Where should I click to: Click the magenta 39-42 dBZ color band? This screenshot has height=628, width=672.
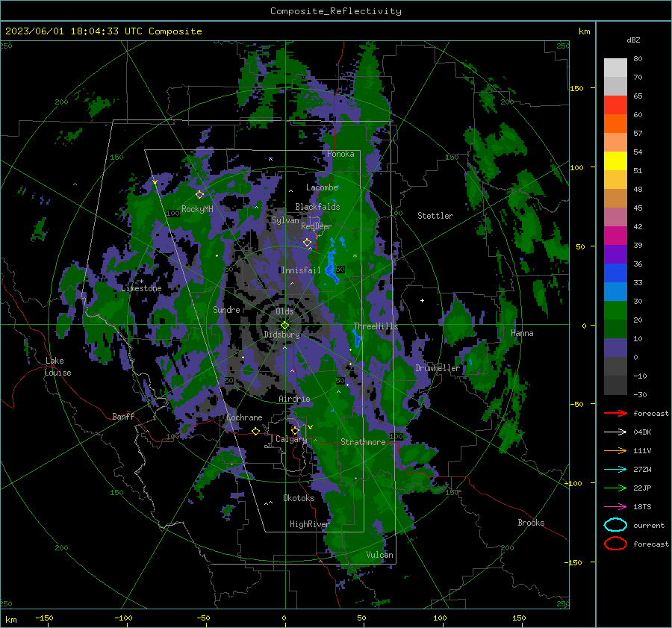pyautogui.click(x=615, y=235)
